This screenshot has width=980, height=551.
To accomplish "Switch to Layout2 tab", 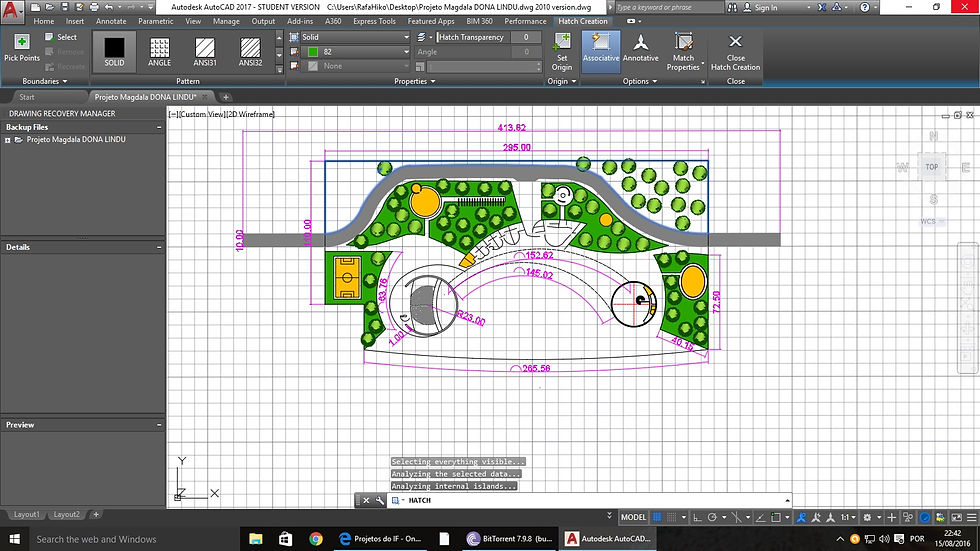I will click(x=66, y=515).
